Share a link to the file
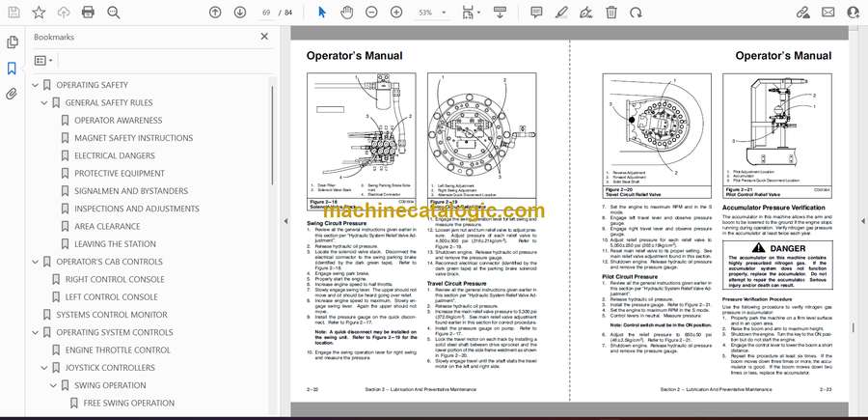 802,13
